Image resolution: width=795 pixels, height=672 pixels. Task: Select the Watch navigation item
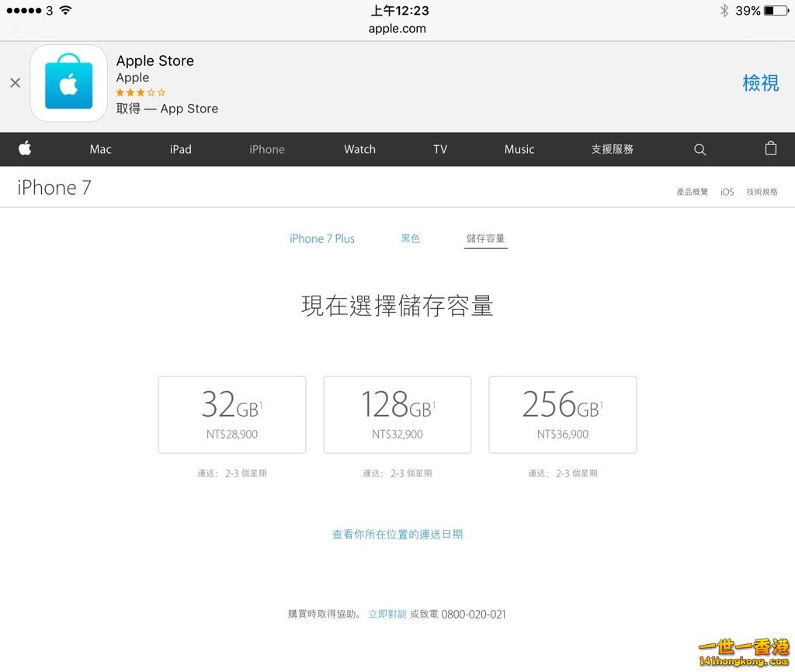[359, 150]
